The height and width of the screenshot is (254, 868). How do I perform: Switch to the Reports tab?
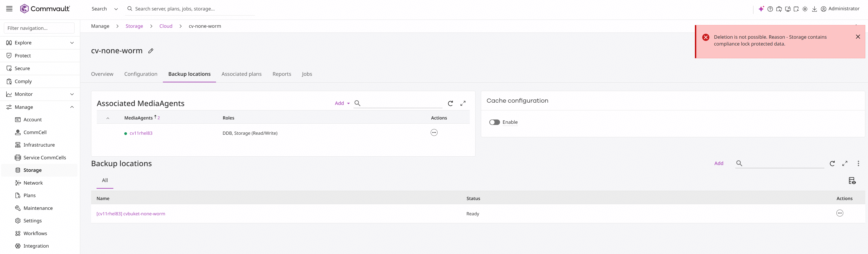click(282, 74)
